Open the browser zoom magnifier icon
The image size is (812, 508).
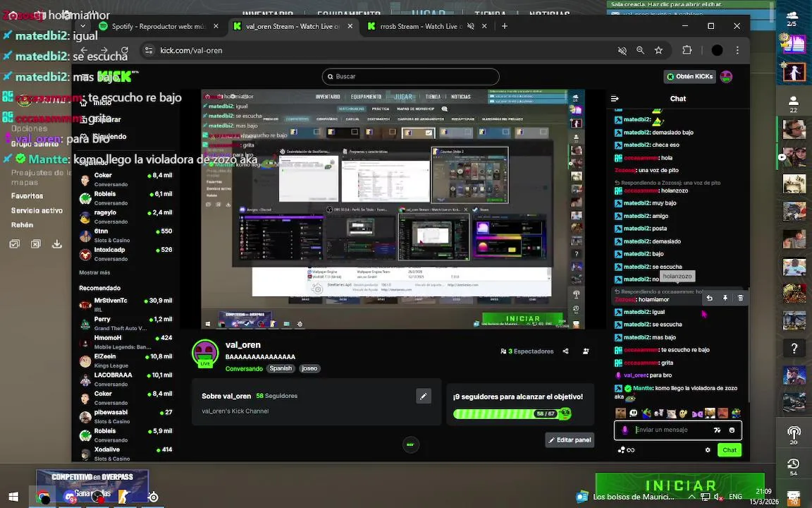pos(640,50)
